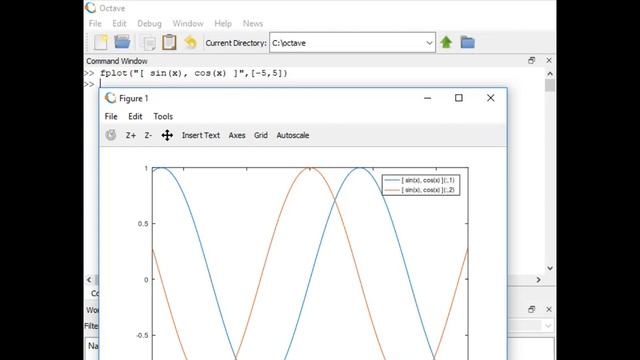Click the Copy icon in Octave toolbar
Image resolution: width=640 pixels, height=360 pixels.
pos(148,43)
